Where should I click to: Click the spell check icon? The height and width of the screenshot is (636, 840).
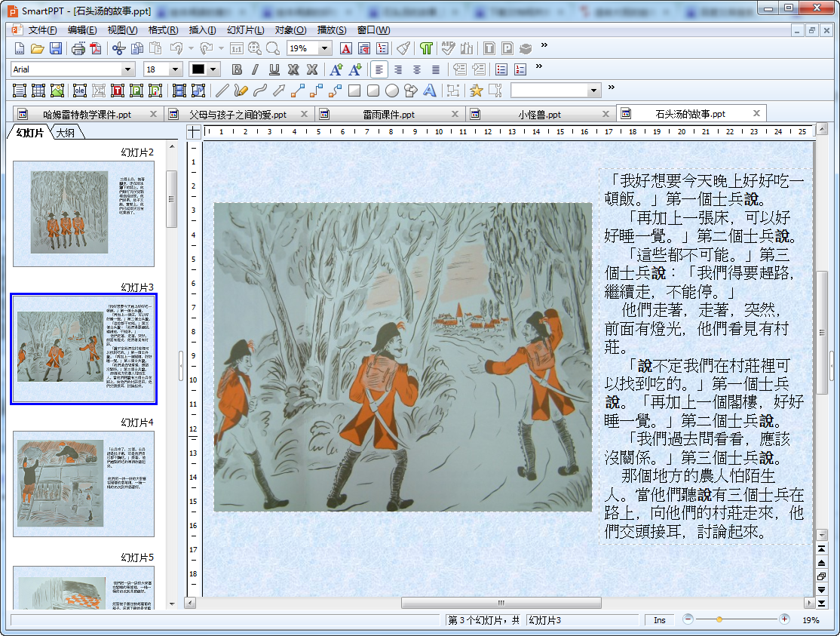(x=449, y=49)
